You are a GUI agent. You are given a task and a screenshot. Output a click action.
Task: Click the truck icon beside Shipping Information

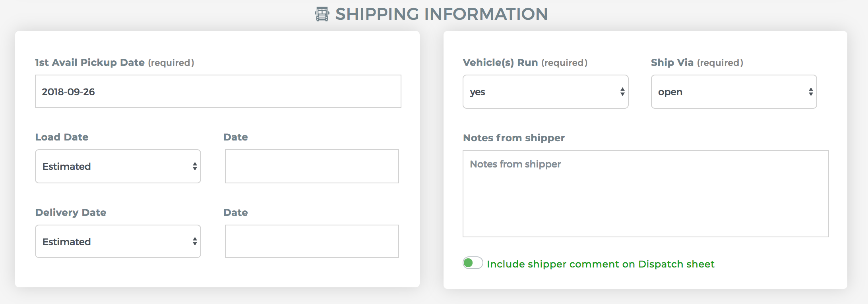(322, 14)
